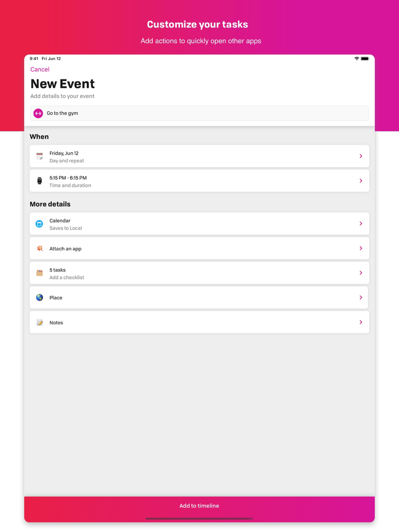This screenshot has width=399, height=532.
Task: Select the blue Calendar icon
Action: (x=40, y=224)
